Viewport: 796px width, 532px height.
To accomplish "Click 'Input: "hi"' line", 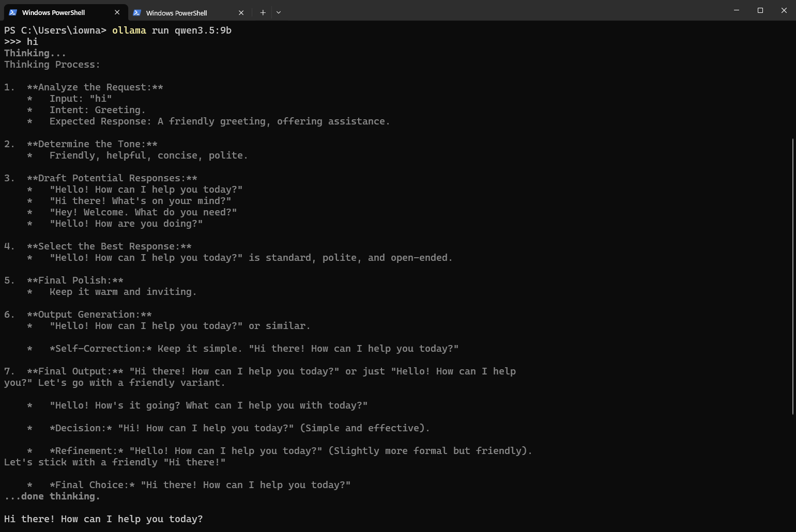I will click(81, 99).
